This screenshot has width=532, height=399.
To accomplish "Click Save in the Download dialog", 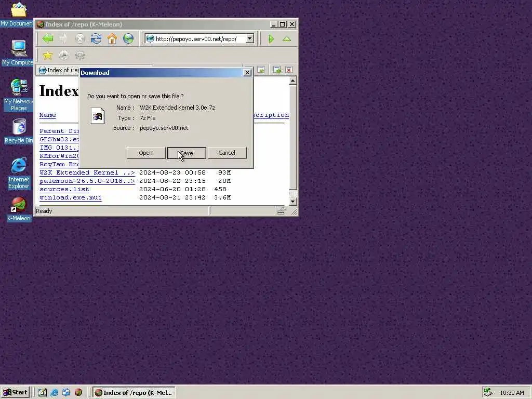I will [187, 153].
